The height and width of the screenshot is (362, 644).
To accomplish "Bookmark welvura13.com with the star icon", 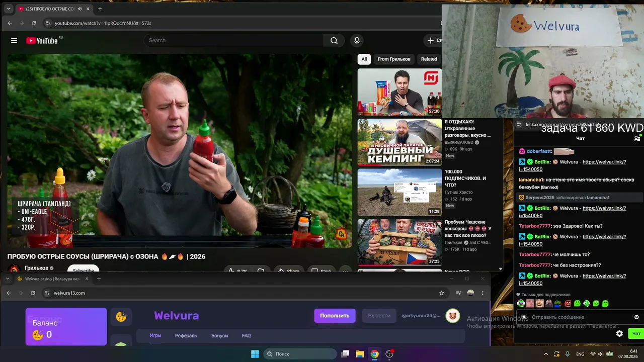I will point(442,293).
